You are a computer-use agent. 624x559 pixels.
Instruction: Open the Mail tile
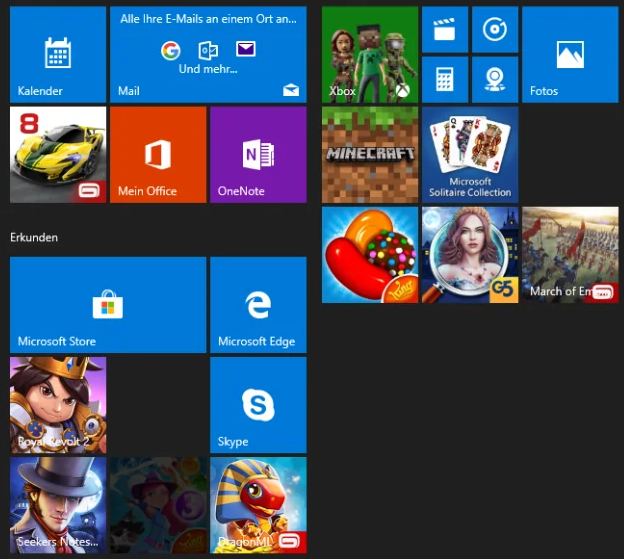tap(208, 55)
